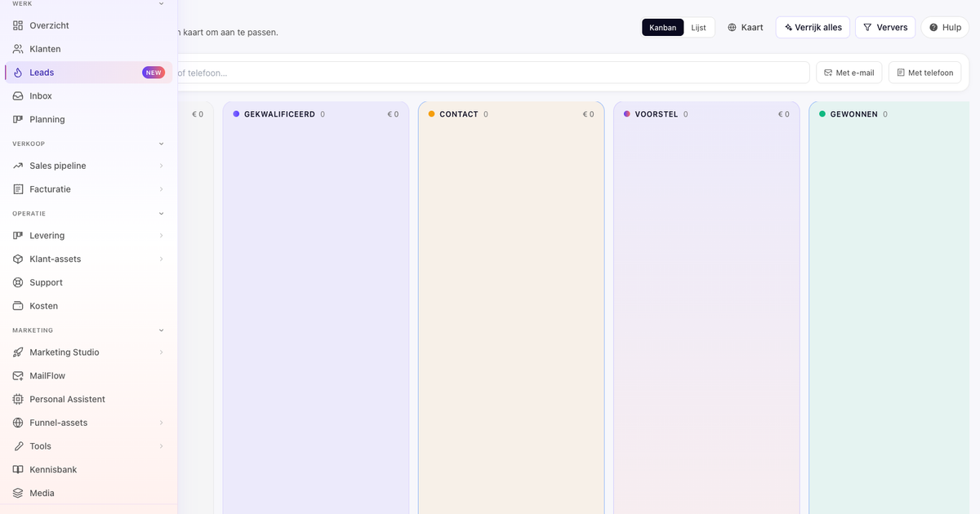Click the purple Gekwalificeerd status dot
This screenshot has width=980, height=514.
pos(236,114)
